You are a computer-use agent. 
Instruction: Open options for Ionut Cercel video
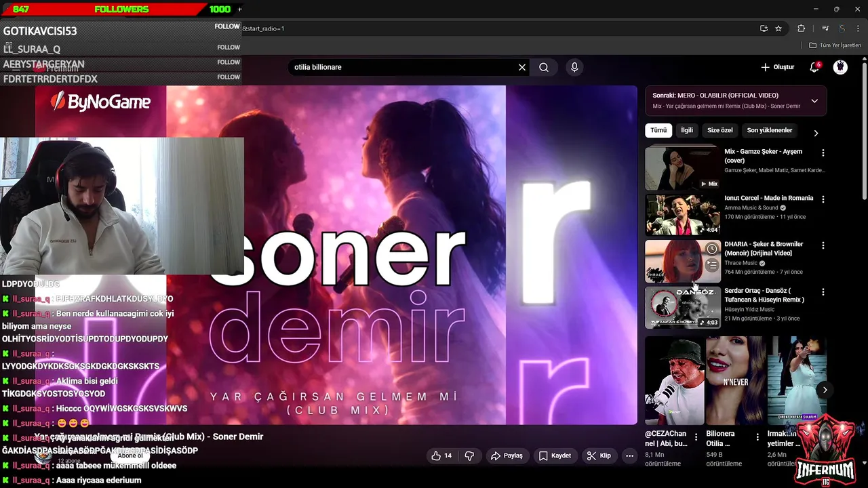coord(823,199)
